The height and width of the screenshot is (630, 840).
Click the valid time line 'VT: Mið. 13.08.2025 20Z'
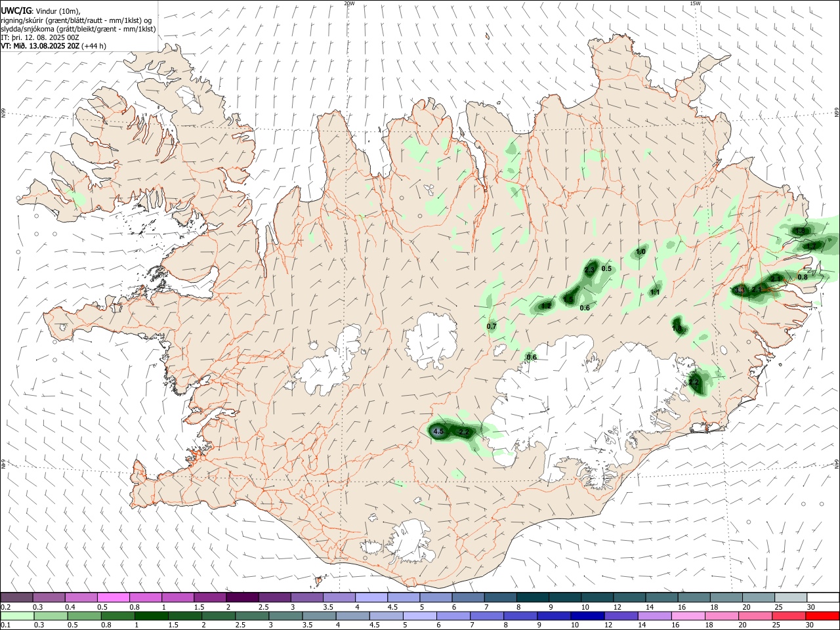pyautogui.click(x=54, y=46)
